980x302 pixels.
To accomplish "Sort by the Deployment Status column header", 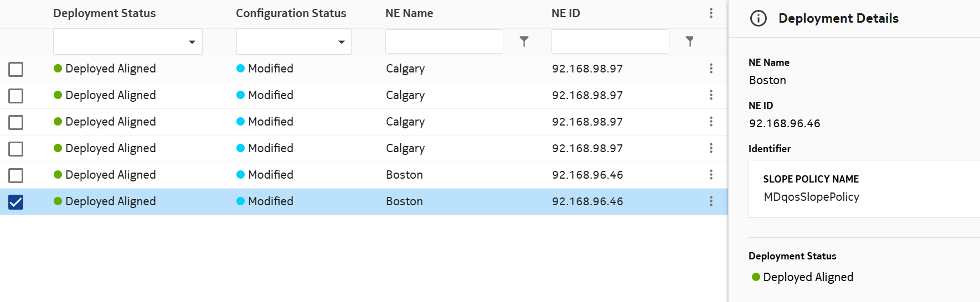I will point(104,13).
